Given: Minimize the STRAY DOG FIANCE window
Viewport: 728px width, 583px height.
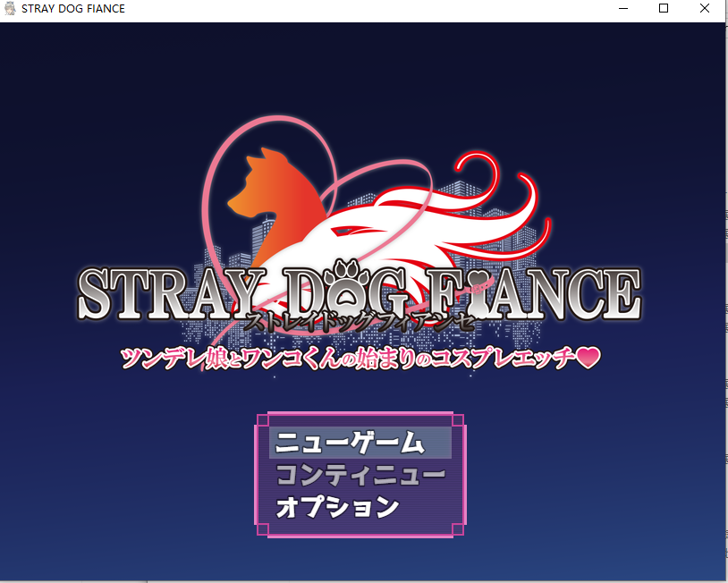Looking at the screenshot, I should click(x=622, y=9).
